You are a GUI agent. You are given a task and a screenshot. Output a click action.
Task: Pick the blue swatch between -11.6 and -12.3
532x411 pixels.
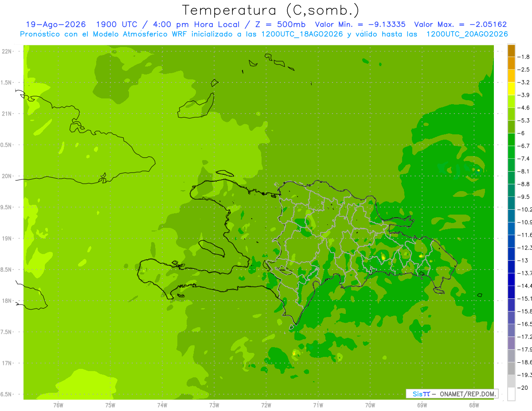click(511, 241)
